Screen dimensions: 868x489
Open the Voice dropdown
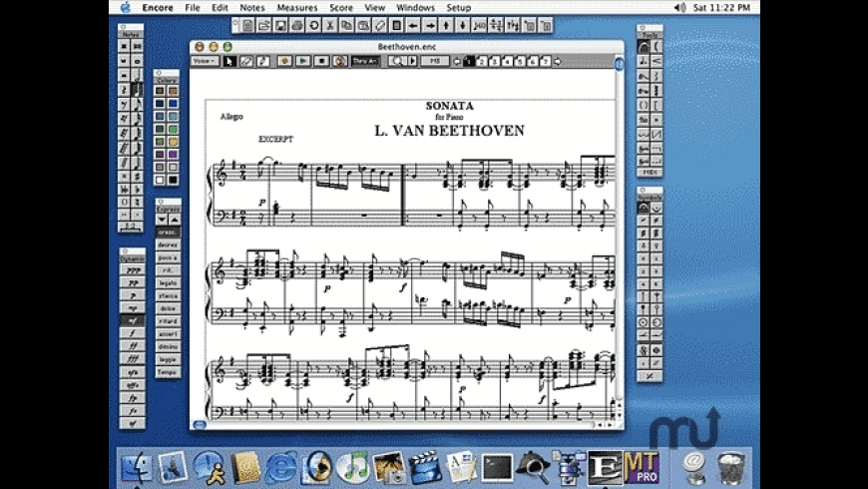click(206, 61)
